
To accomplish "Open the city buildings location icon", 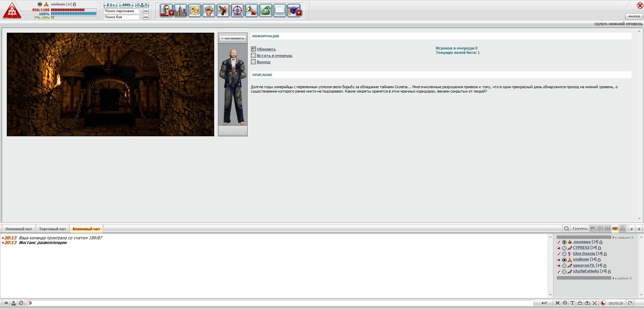I will point(181,11).
